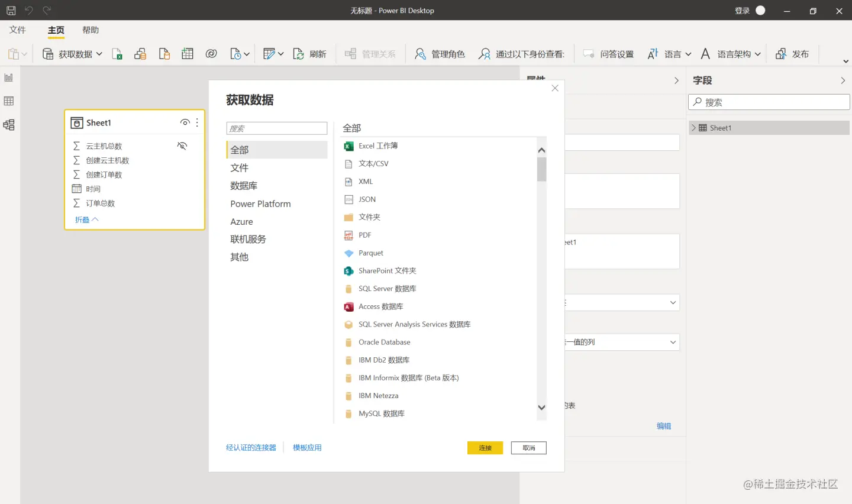Expand the Recent sources dropdown arrow
Screen dimensions: 852x504
247,54
